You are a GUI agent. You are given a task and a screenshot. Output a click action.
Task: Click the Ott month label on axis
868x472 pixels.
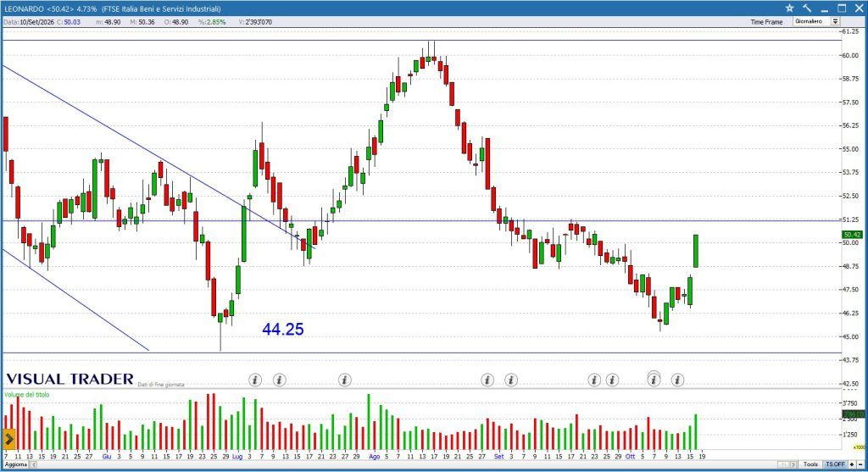630,457
